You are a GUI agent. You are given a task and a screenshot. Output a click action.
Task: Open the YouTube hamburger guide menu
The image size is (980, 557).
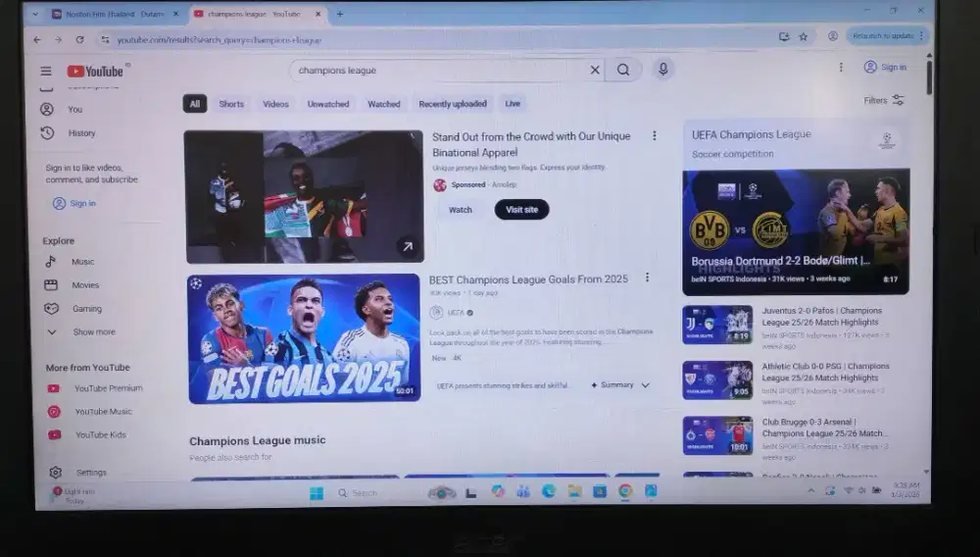click(46, 72)
